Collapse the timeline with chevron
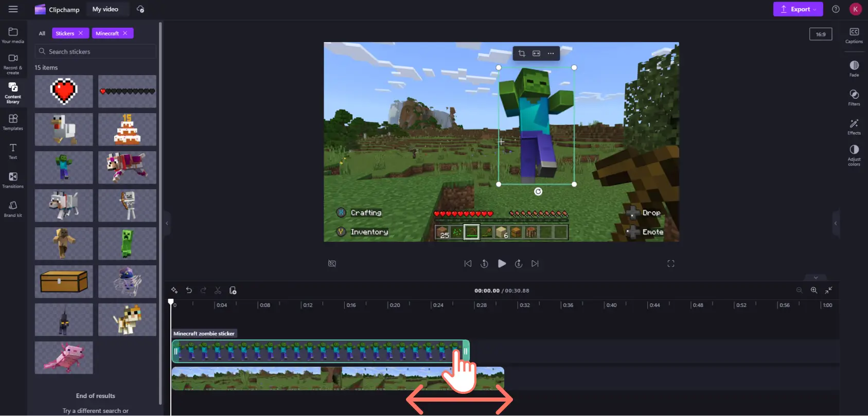Screen dimensions: 868x416 [816, 278]
